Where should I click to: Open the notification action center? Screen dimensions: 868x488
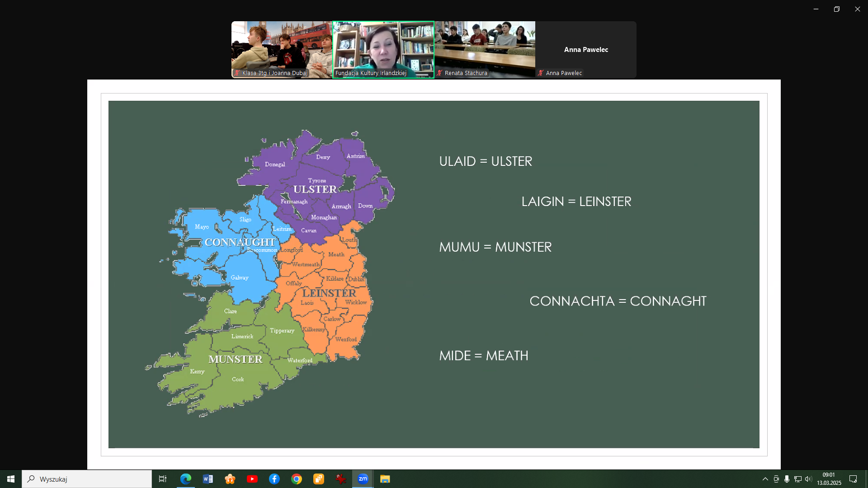(x=853, y=479)
